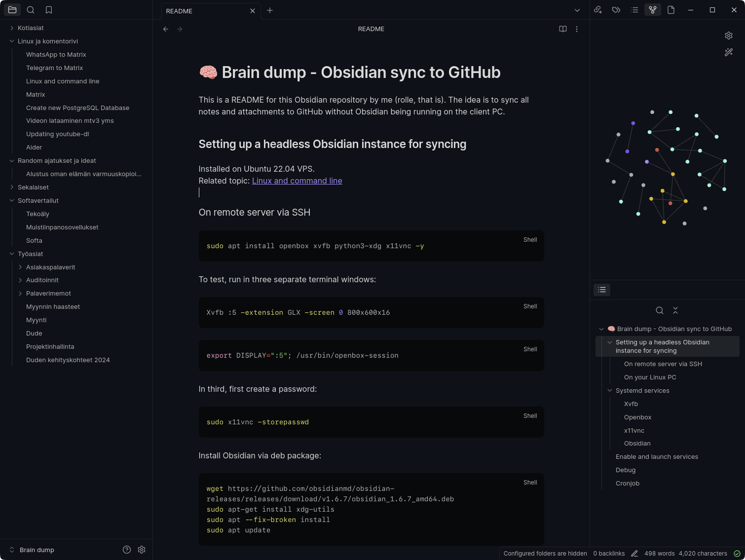Navigate back with the left arrow
Screen dimensions: 745x560
click(x=166, y=29)
